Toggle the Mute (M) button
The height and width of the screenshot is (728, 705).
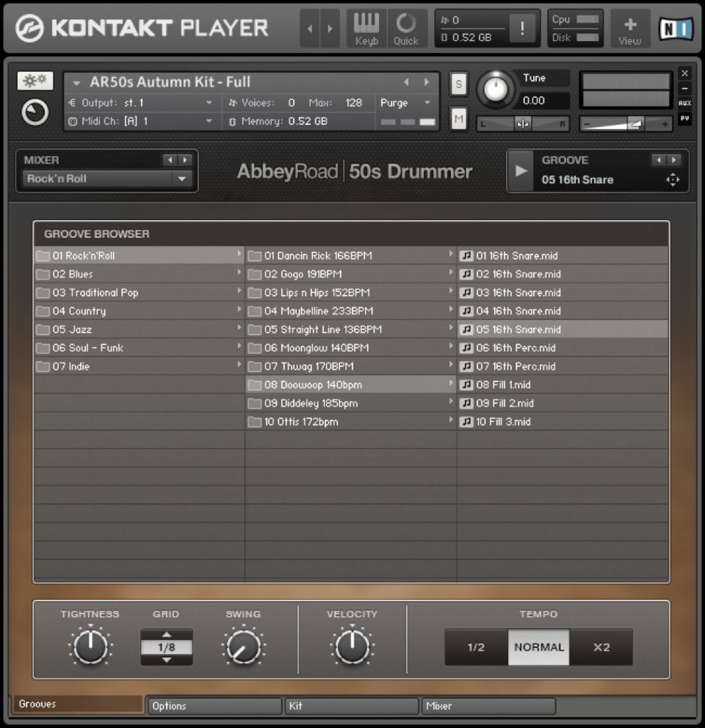point(459,118)
